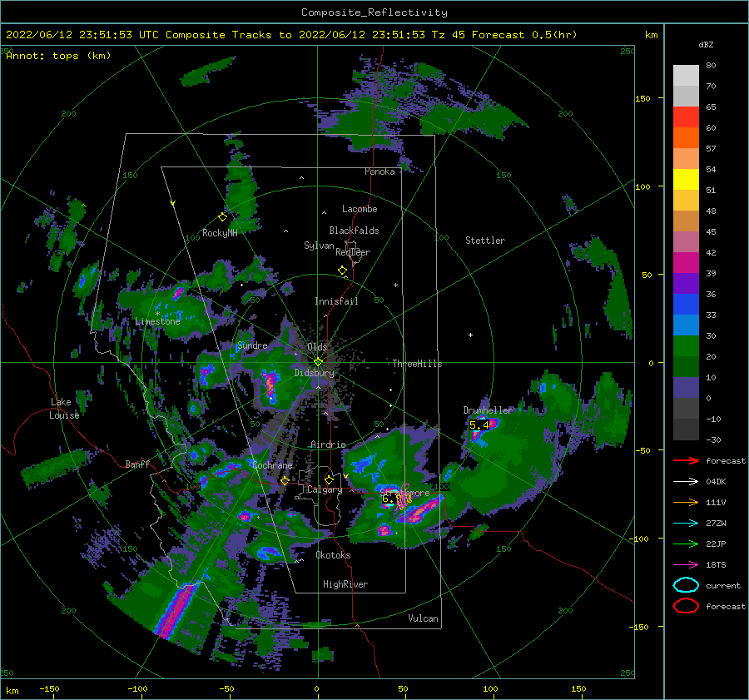Select the red swatch below 65 dBZ

pyautogui.click(x=686, y=117)
